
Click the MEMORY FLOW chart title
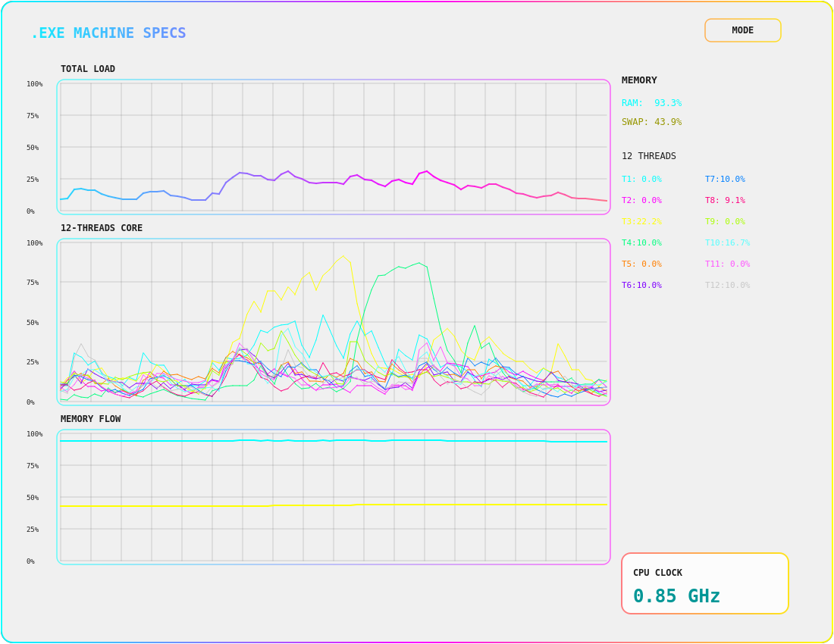(x=90, y=419)
